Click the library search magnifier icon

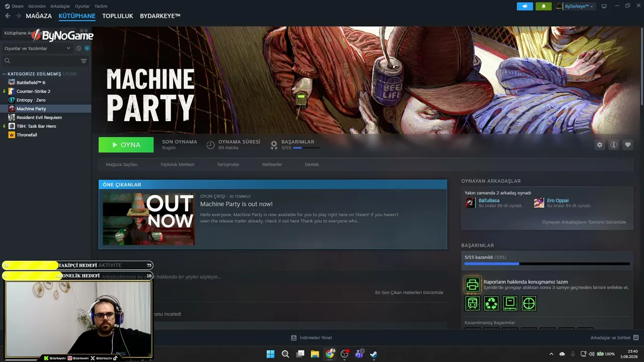click(7, 61)
